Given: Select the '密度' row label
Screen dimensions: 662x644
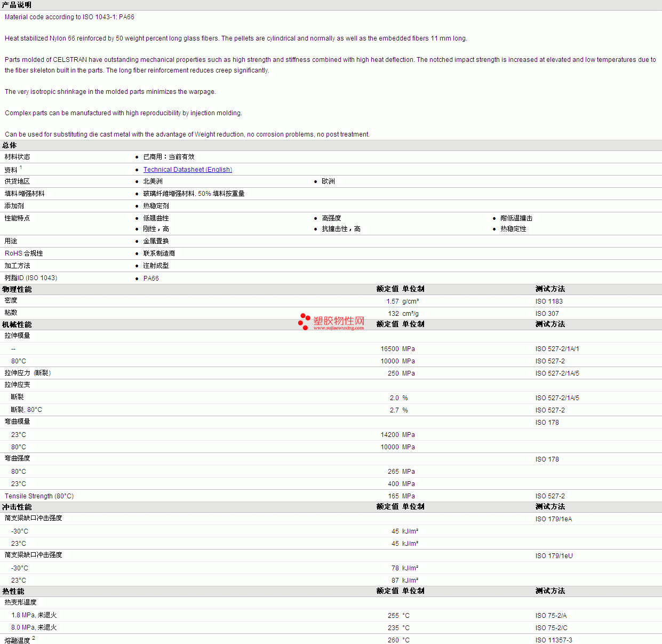Looking at the screenshot, I should [11, 300].
